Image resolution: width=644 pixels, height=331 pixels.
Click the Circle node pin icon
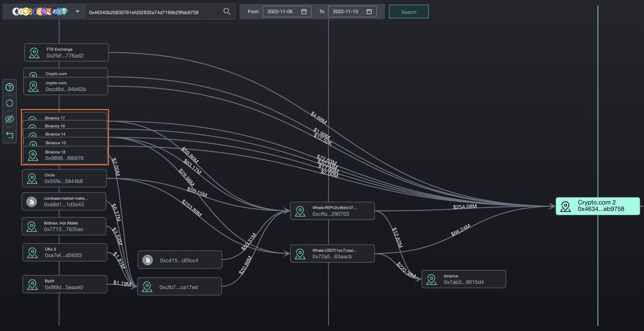(32, 178)
